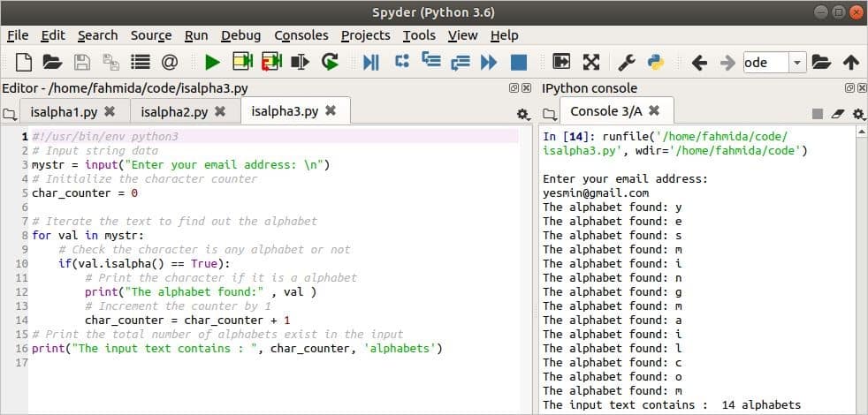Click the console scrollbar up arrow
This screenshot has height=415, width=868.
coord(862,132)
